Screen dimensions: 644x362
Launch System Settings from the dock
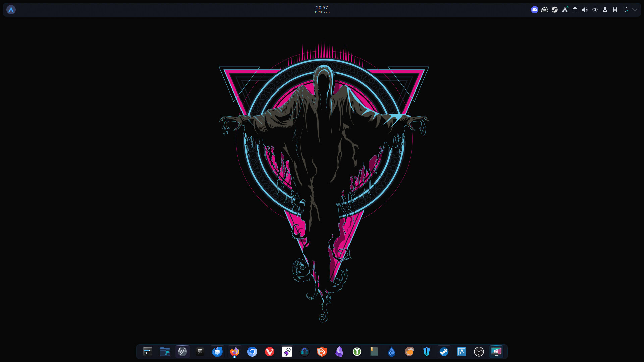(148, 351)
